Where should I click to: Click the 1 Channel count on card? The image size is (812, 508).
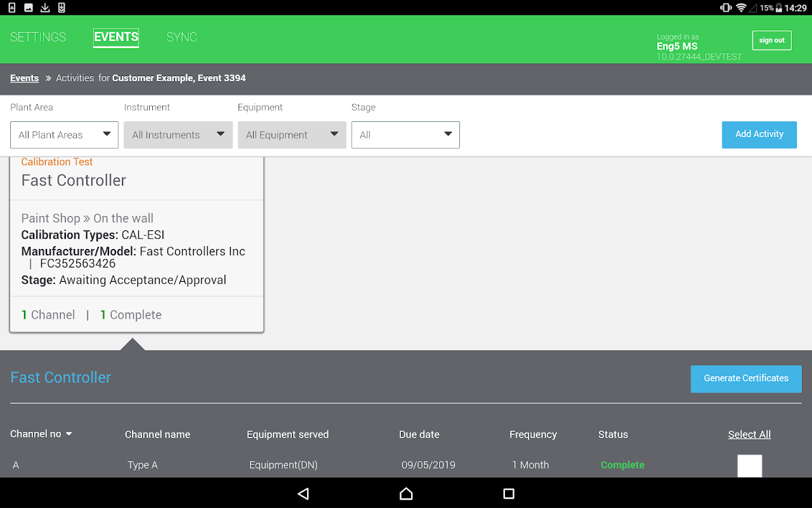point(48,315)
